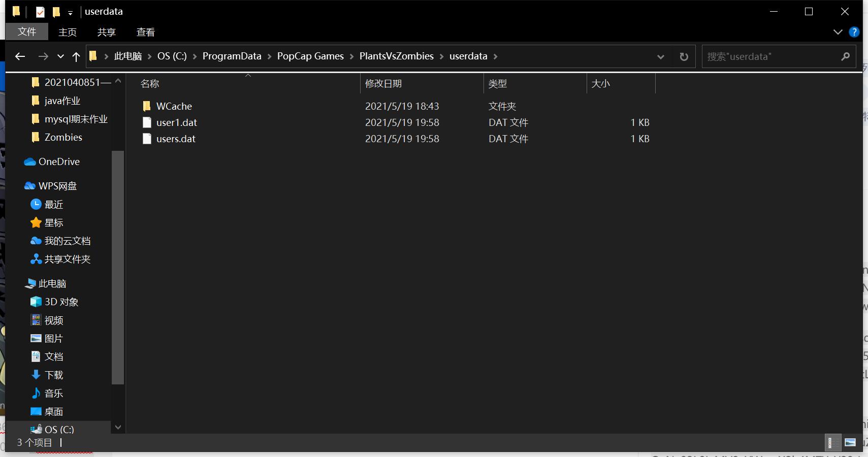The height and width of the screenshot is (457, 868).
Task: Open the Help question mark icon
Action: point(854,32)
